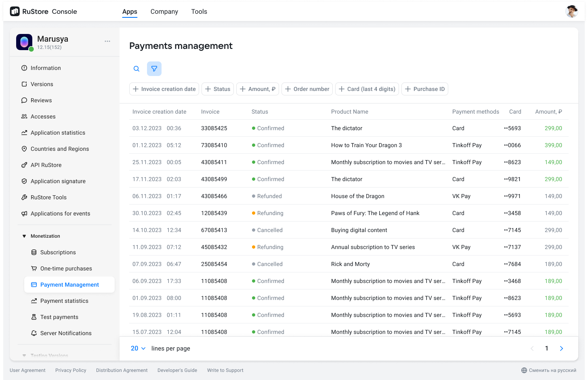588x380 pixels.
Task: Open the Privacy Policy link
Action: [71, 370]
